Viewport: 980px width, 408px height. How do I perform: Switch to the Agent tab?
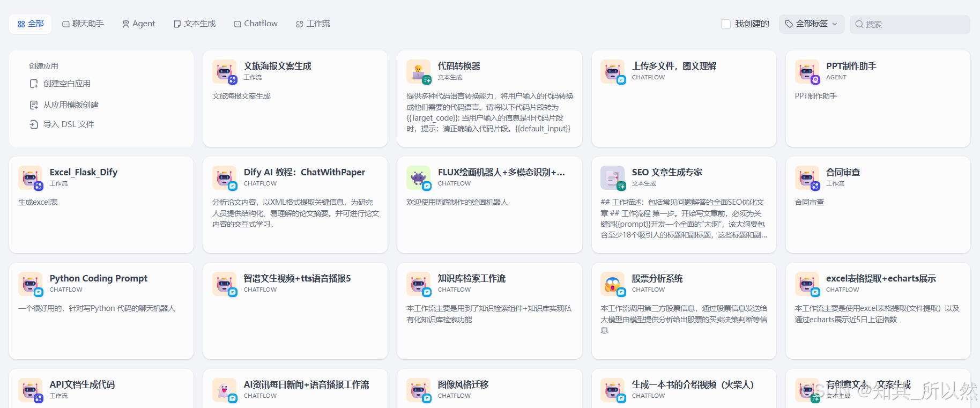coord(139,24)
